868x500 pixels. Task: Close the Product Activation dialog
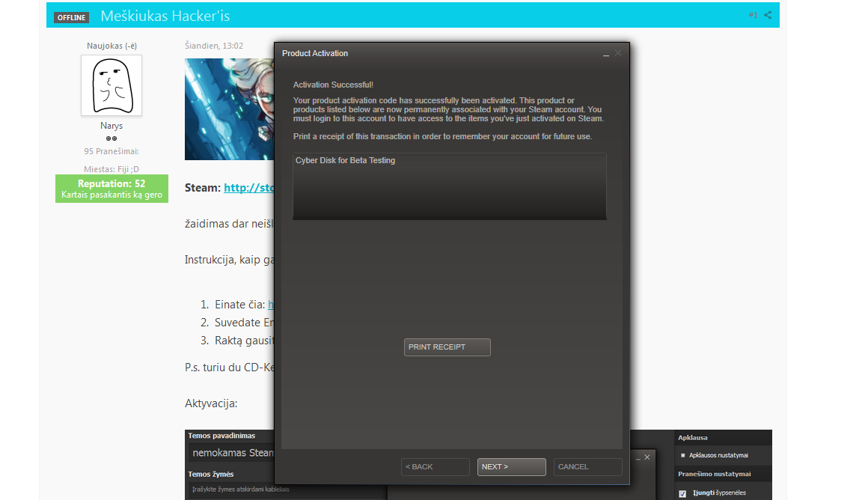pos(618,53)
